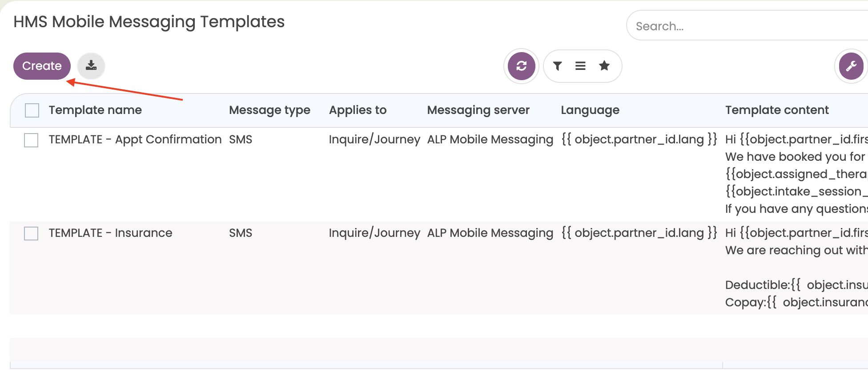Screen dimensions: 868x374
Task: Open the favorites star icon
Action: point(604,66)
